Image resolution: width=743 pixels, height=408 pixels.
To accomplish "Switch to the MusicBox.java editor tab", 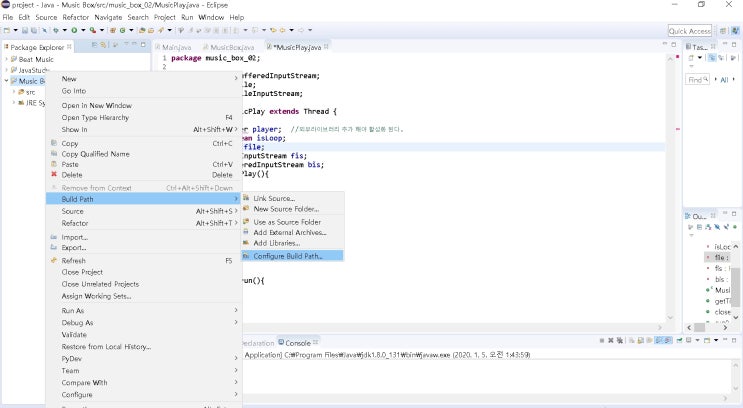I will [x=231, y=46].
